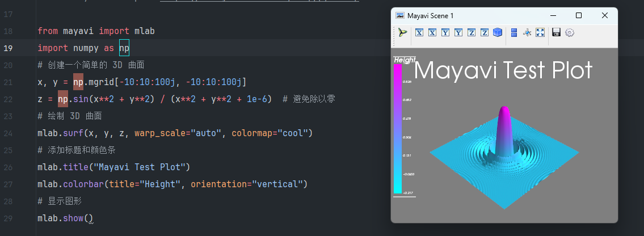Click line number 19 in the gutter
644x236 pixels.
8,48
